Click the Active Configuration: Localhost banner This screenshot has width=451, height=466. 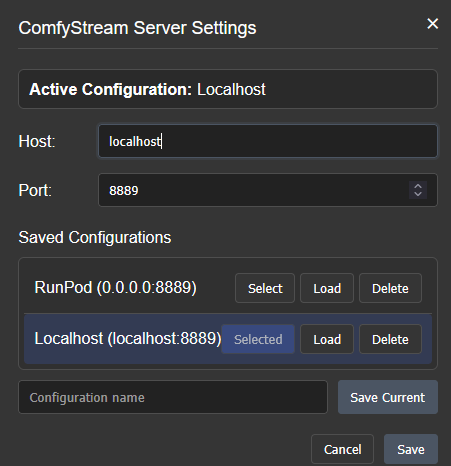click(228, 89)
